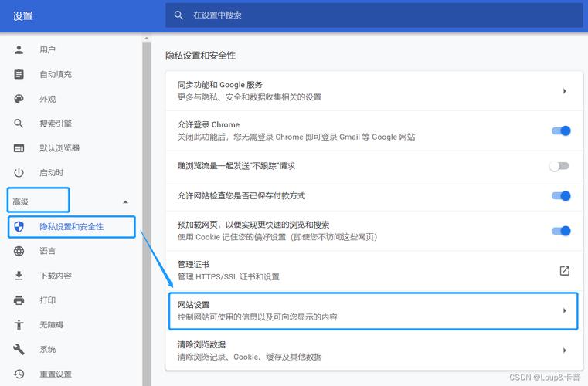Click the sidebar vertical scrollbar track
The image size is (588, 386).
[x=147, y=214]
